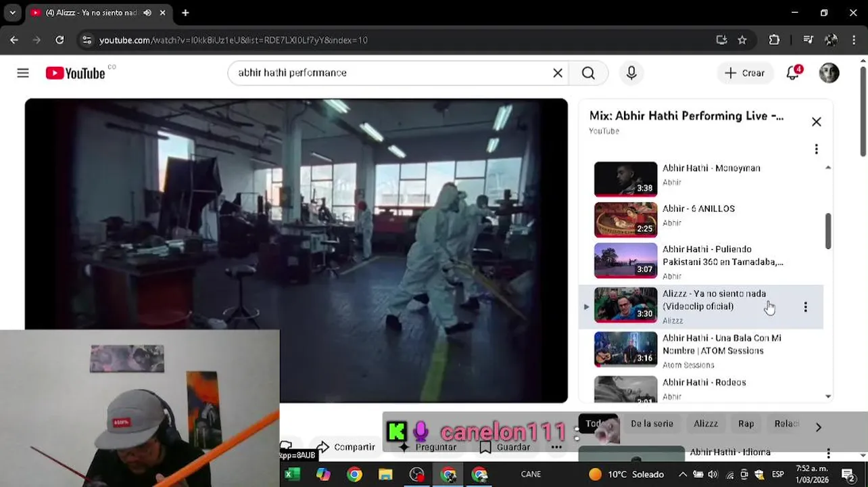868x487 pixels.
Task: Show more filter chips with right arrow
Action: click(x=818, y=427)
